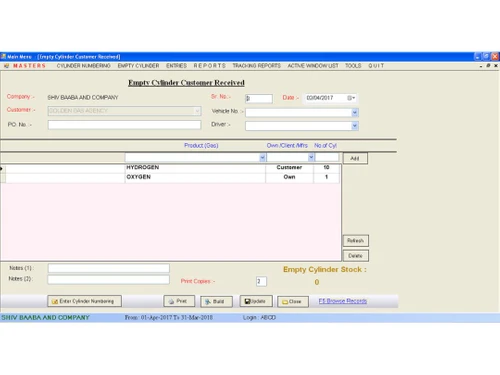This screenshot has height=375, width=500.
Task: Click the Build button
Action: pos(216,301)
